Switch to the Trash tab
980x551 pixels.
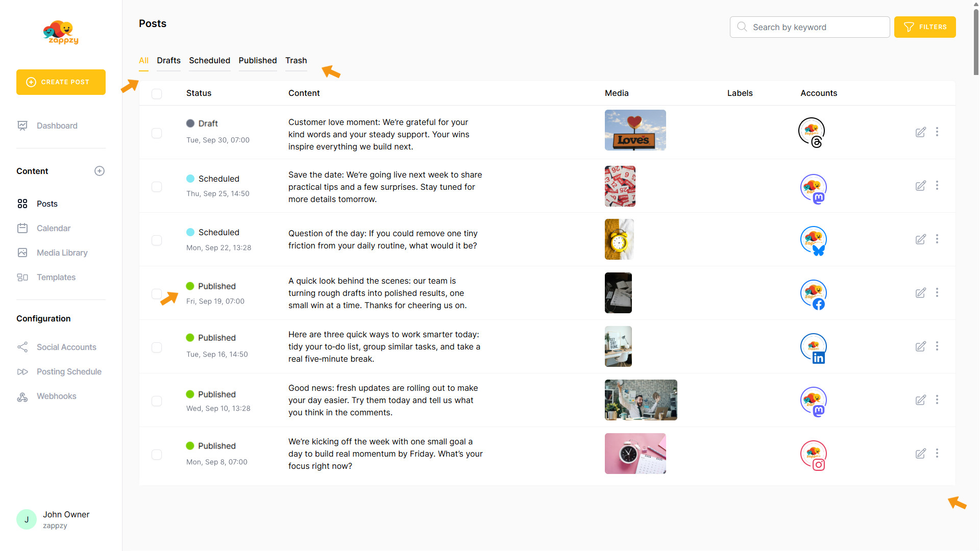click(296, 60)
